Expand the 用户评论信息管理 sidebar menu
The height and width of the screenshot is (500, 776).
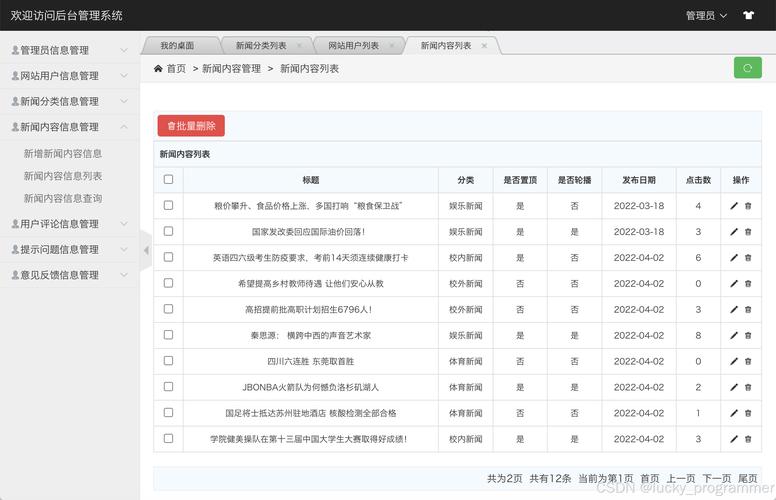click(69, 224)
